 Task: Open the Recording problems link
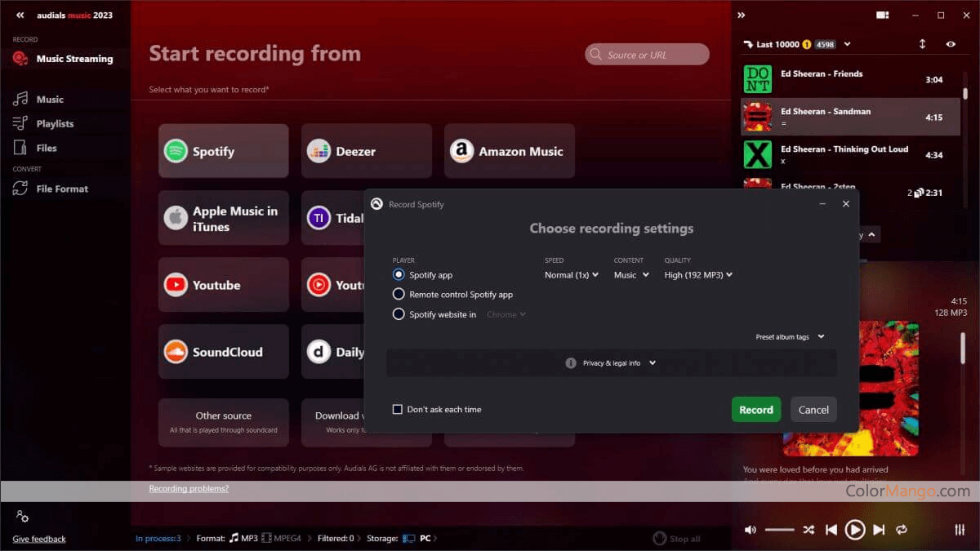coord(189,489)
